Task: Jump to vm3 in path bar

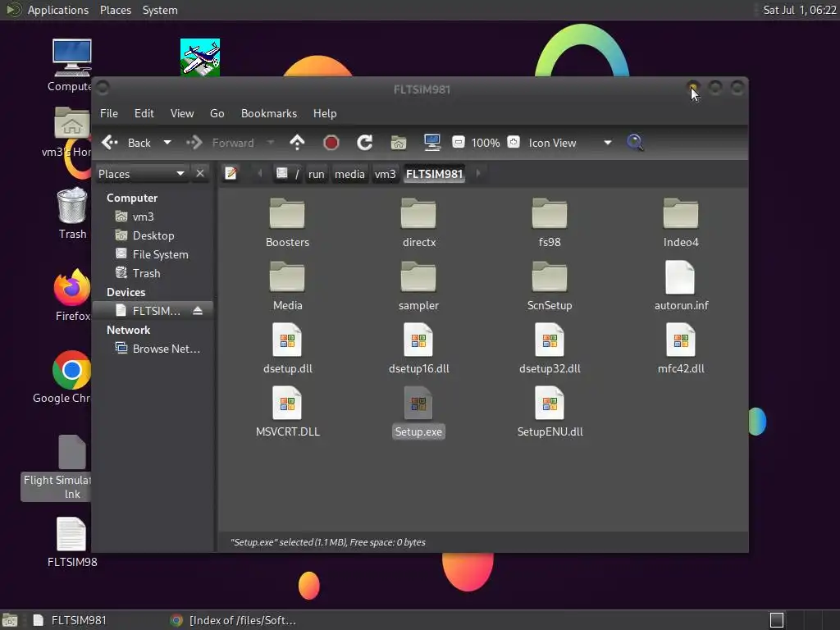Action: pyautogui.click(x=386, y=174)
